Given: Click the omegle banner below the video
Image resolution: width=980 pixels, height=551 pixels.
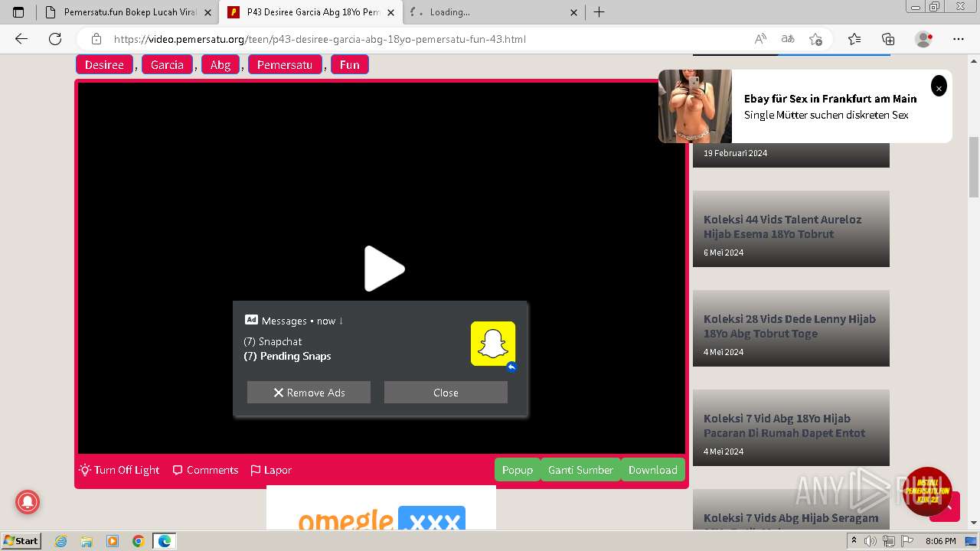Looking at the screenshot, I should (x=381, y=508).
